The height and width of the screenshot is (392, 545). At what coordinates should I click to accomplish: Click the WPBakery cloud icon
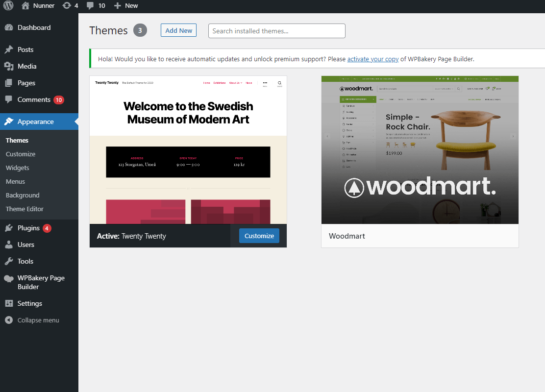9,278
